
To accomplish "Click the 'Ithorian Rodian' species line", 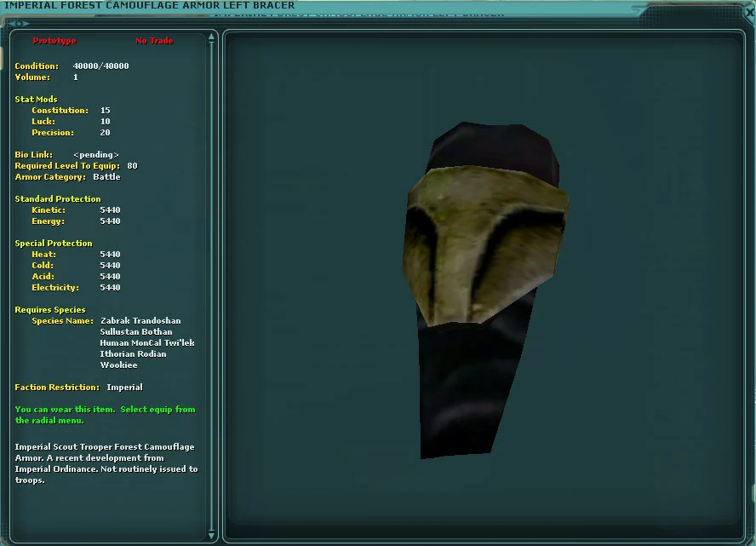I will [x=133, y=354].
